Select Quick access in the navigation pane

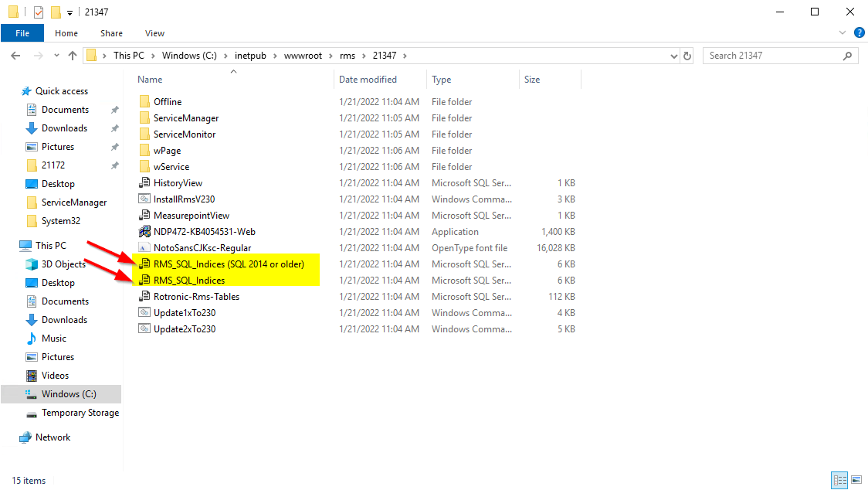click(x=54, y=91)
